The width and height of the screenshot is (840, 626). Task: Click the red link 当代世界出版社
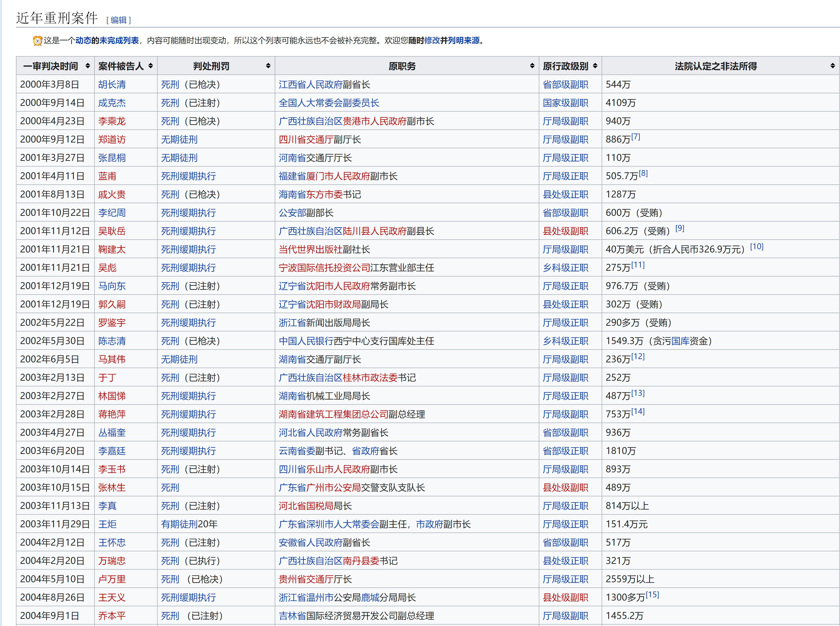pos(310,249)
